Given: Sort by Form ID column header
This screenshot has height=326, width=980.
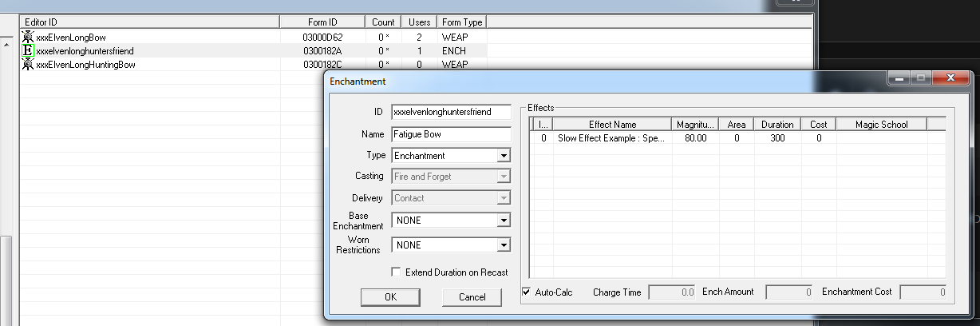Looking at the screenshot, I should 322,22.
